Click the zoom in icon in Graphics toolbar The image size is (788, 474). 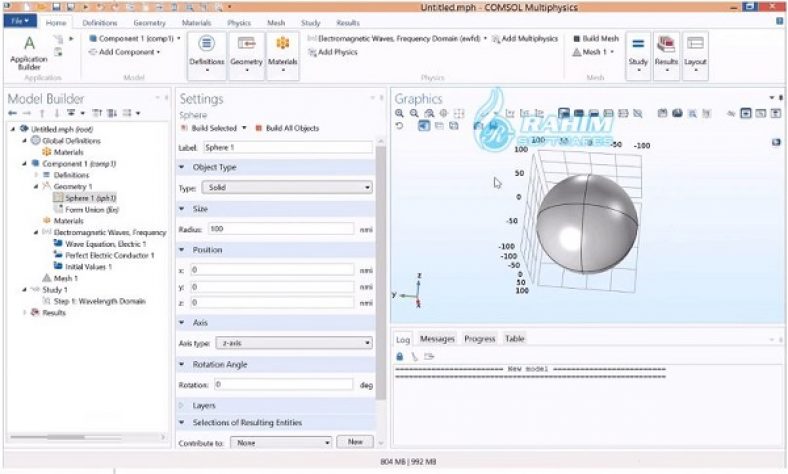point(400,113)
